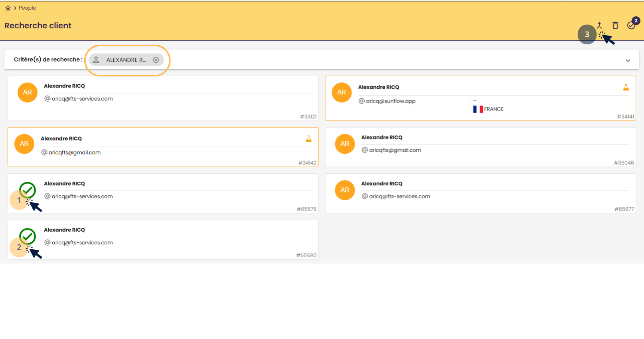Click client ID #35046
This screenshot has width=644, height=339.
[624, 163]
